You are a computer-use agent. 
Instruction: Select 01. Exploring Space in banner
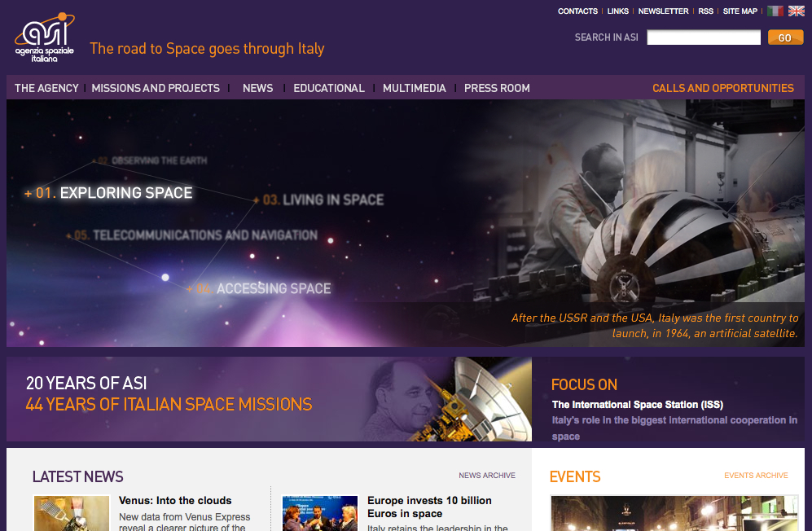pos(125,193)
